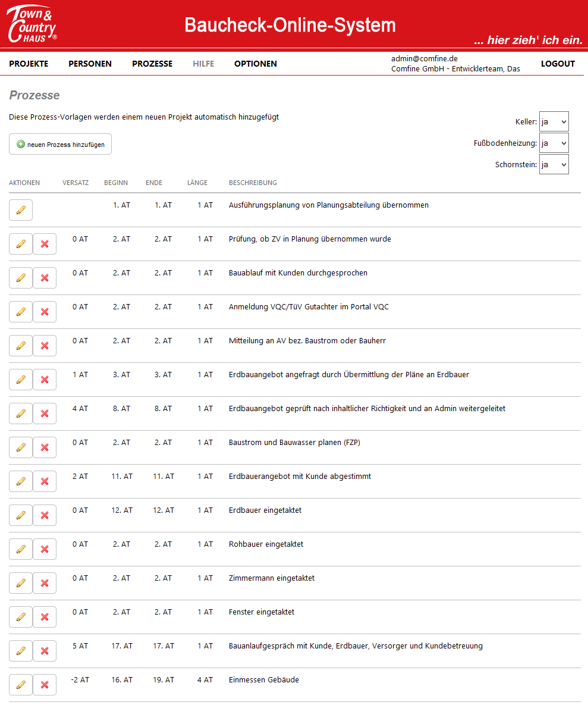Remove the 'Anmeldung VQC/TüV Gutachter' process
The width and height of the screenshot is (588, 705).
tap(45, 312)
